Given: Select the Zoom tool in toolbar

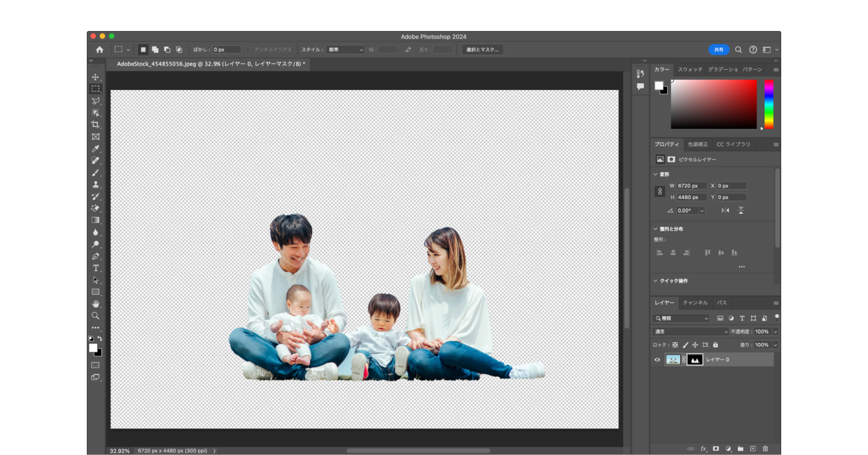Looking at the screenshot, I should point(95,316).
